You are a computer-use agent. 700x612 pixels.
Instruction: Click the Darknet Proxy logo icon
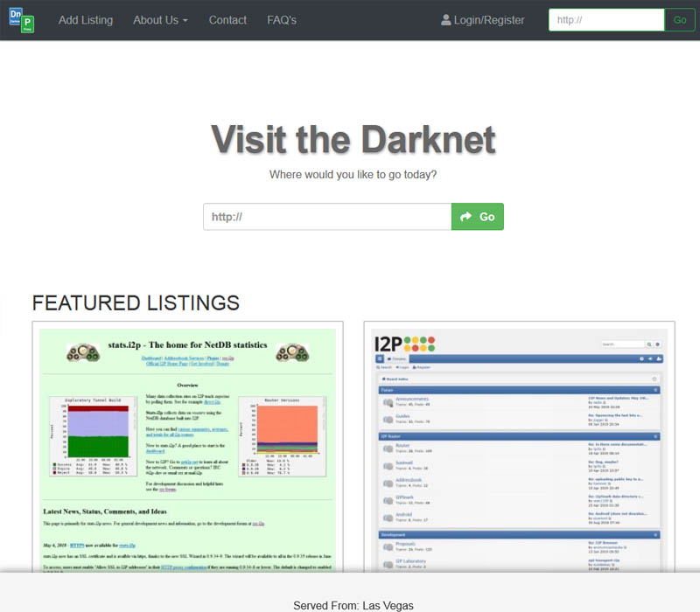coord(21,20)
